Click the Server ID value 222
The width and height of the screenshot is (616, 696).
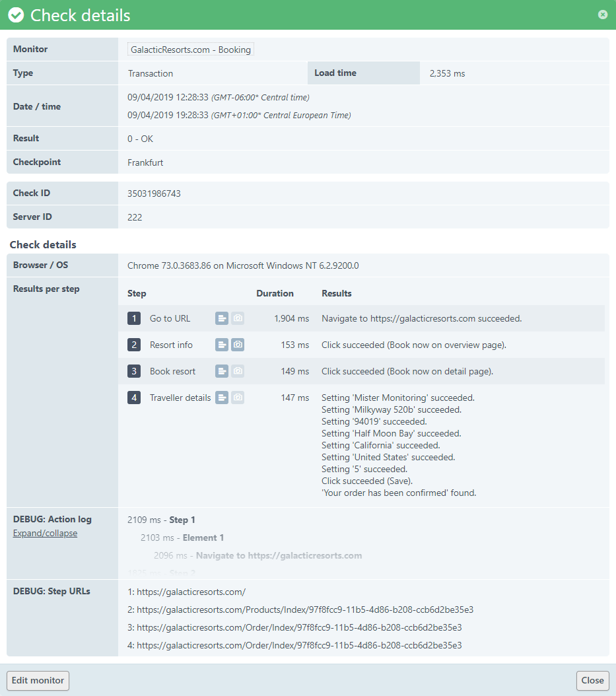[x=135, y=217]
